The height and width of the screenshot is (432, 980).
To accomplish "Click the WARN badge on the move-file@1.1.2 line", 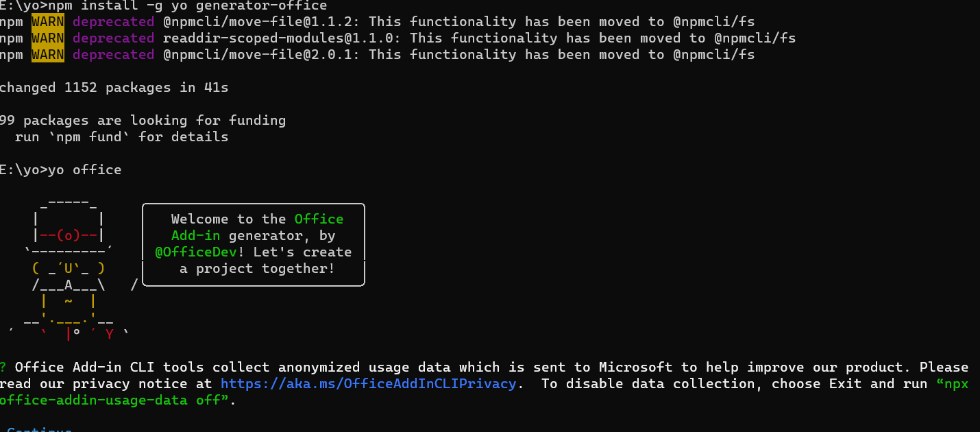I will [48, 22].
